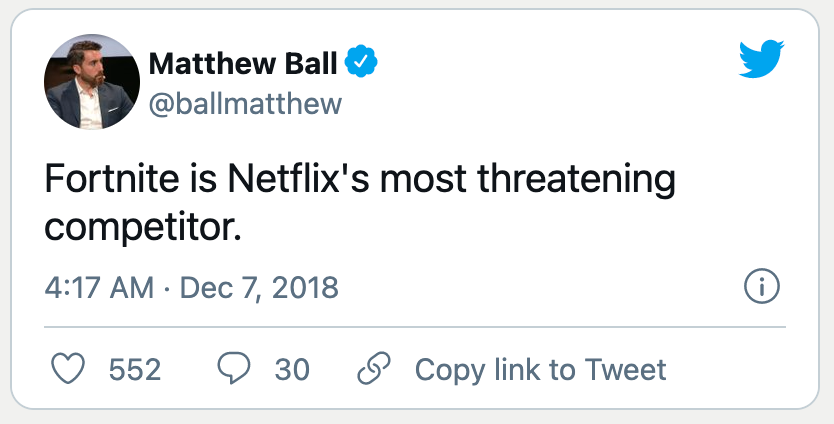The width and height of the screenshot is (834, 424).
Task: Click the blue verified badge
Action: coord(361,64)
